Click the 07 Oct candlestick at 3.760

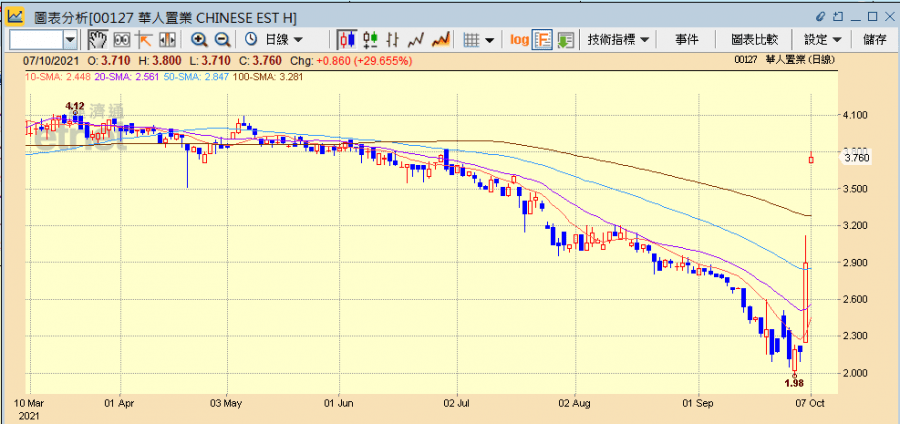point(811,158)
